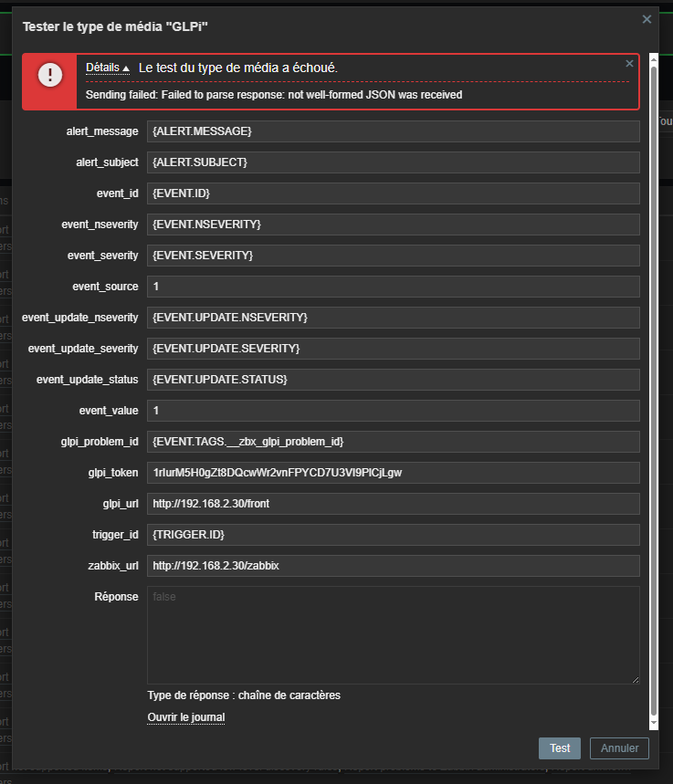
Task: Click the Réponse text area
Action: pyautogui.click(x=393, y=635)
